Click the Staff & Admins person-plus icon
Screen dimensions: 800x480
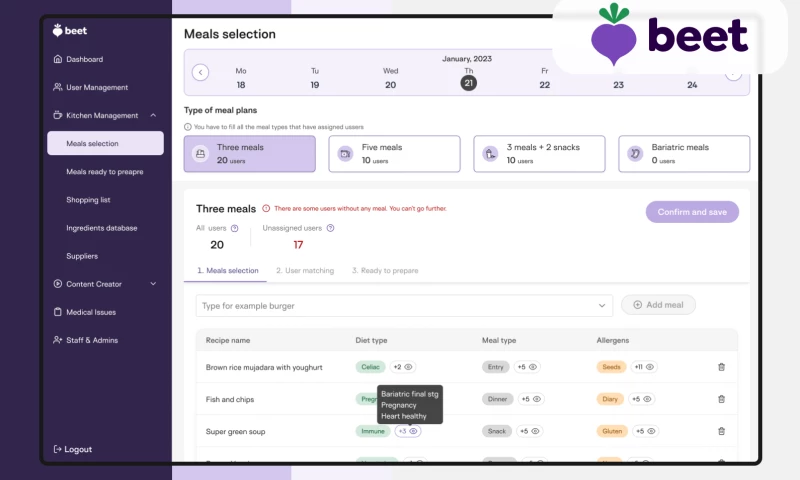[x=58, y=340]
